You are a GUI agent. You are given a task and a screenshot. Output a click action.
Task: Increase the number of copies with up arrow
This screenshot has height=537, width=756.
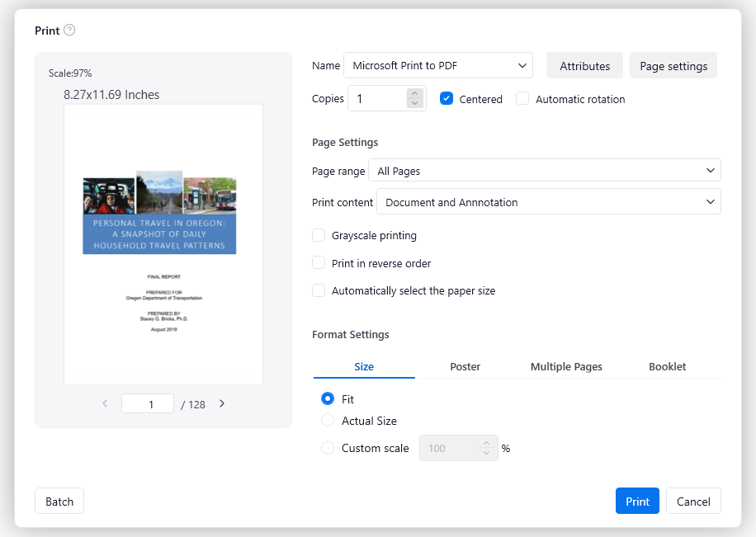tap(414, 93)
